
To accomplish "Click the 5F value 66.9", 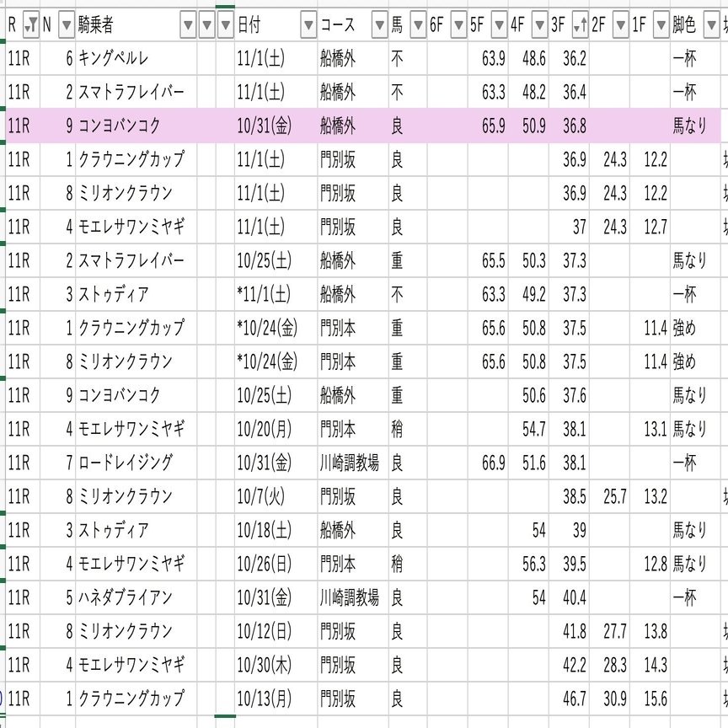I will coord(493,463).
